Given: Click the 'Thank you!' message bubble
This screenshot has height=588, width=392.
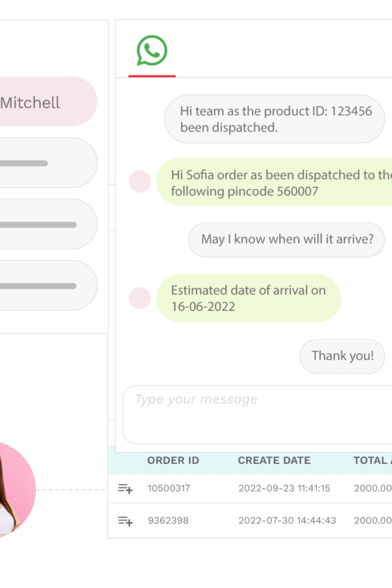Looking at the screenshot, I should tap(342, 356).
